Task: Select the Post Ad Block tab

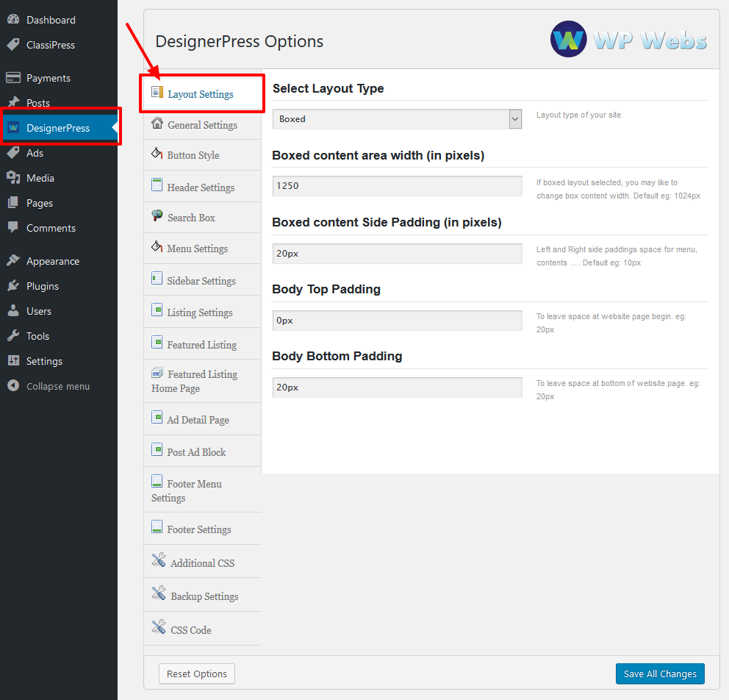Action: click(203, 451)
